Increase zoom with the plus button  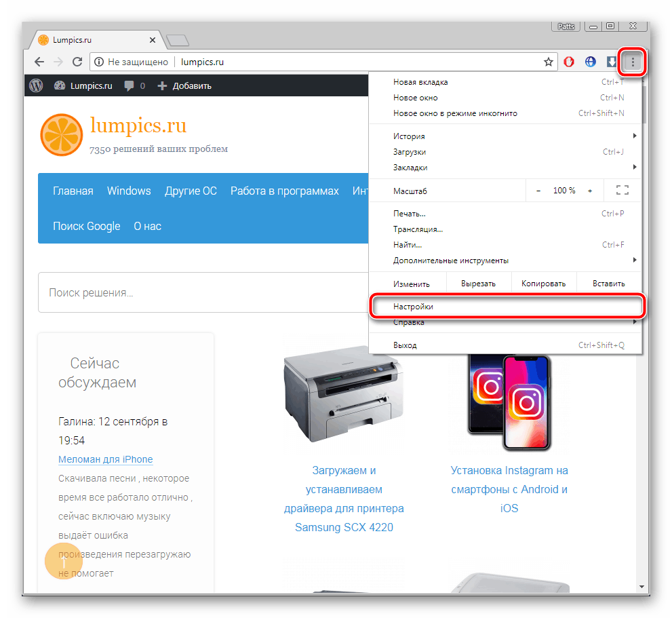click(x=590, y=191)
